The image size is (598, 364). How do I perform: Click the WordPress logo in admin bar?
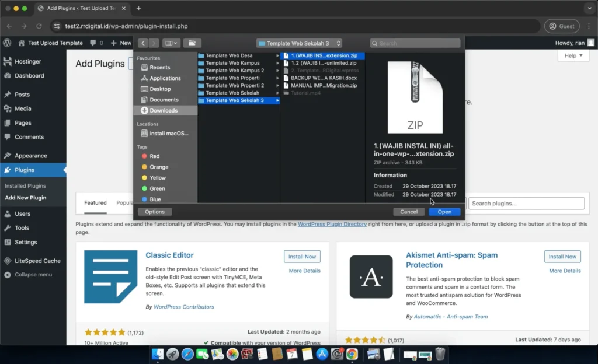pos(7,43)
